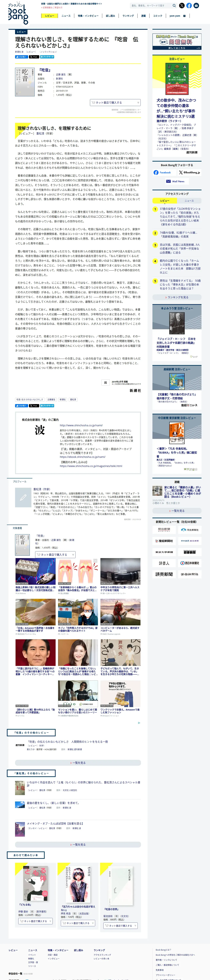The image size is (210, 980).
Task: Click the search magnifier icon
Action: pos(174,6)
